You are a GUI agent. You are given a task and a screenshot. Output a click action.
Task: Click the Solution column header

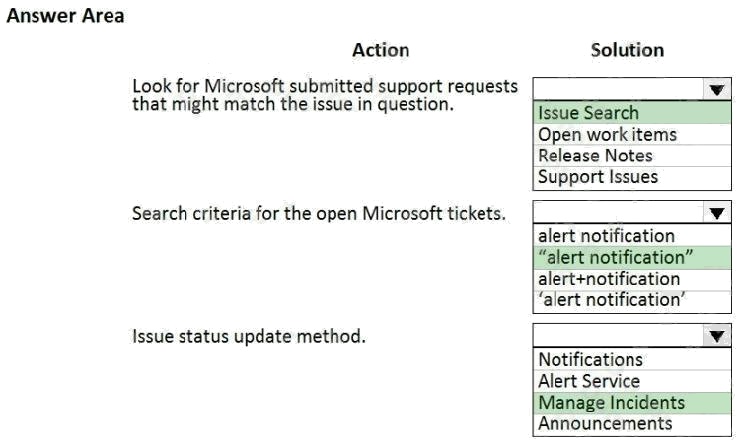(627, 50)
